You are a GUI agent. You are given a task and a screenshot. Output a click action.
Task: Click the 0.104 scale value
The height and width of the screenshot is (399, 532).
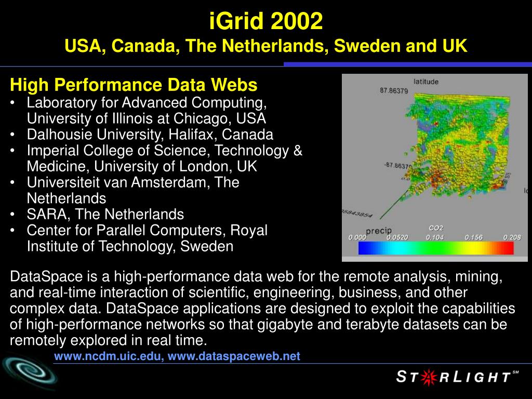pyautogui.click(x=435, y=237)
